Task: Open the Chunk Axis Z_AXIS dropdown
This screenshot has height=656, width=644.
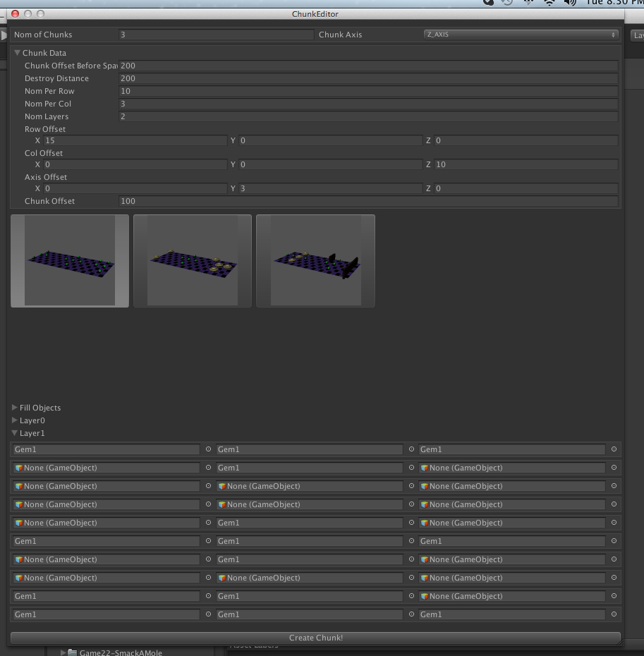Action: pos(521,35)
